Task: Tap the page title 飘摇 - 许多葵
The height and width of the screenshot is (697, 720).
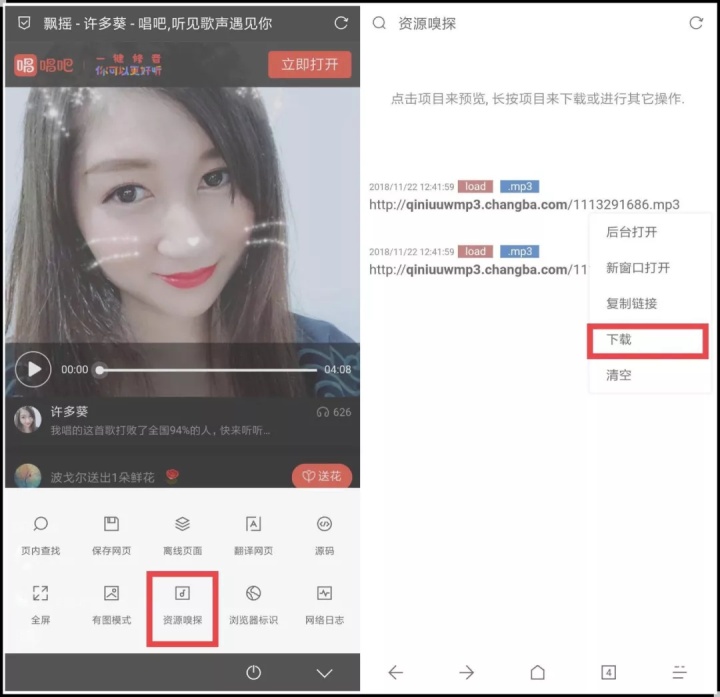Action: point(84,23)
